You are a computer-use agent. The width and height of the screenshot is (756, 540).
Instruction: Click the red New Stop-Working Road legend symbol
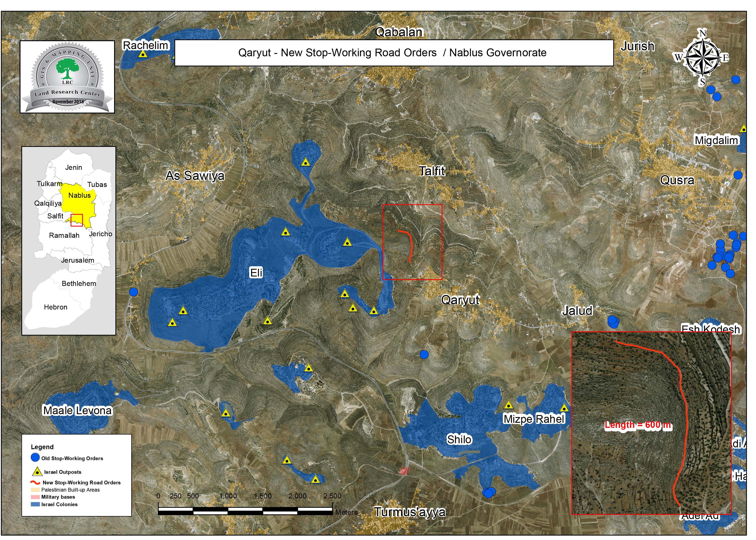tap(35, 482)
